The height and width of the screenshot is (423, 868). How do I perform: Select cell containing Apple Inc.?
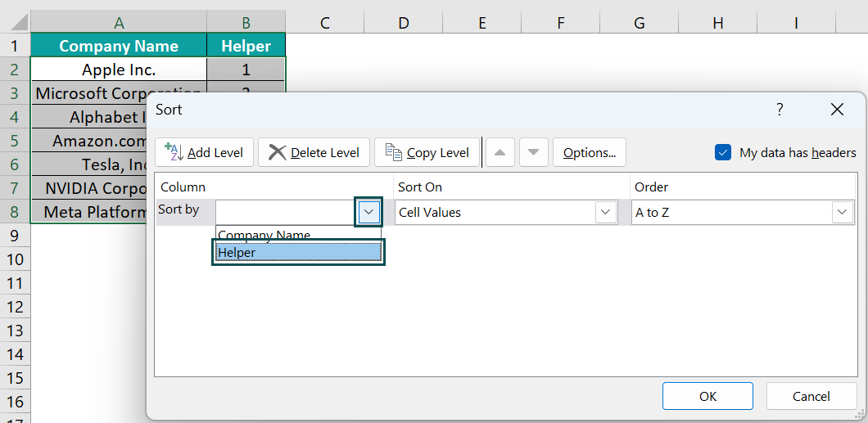click(119, 69)
